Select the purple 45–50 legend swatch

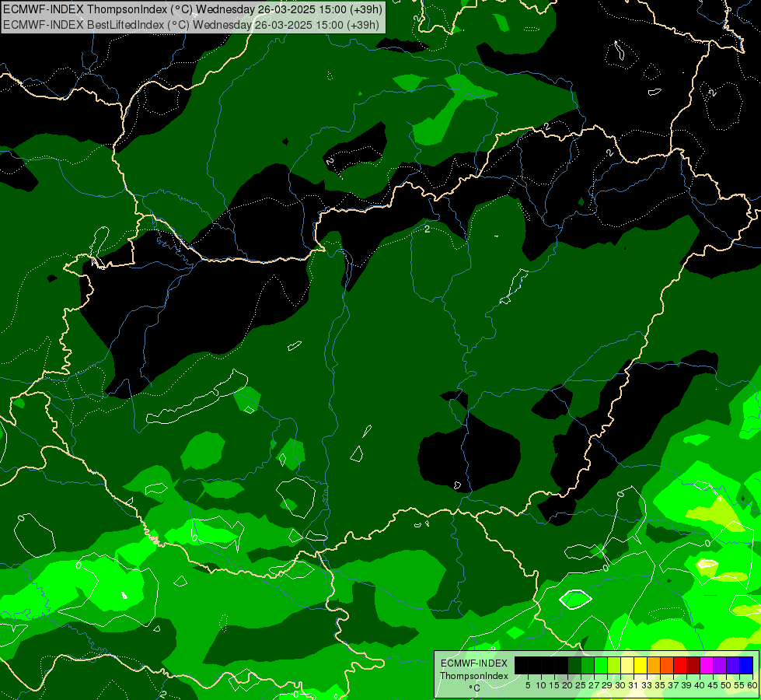point(720,665)
